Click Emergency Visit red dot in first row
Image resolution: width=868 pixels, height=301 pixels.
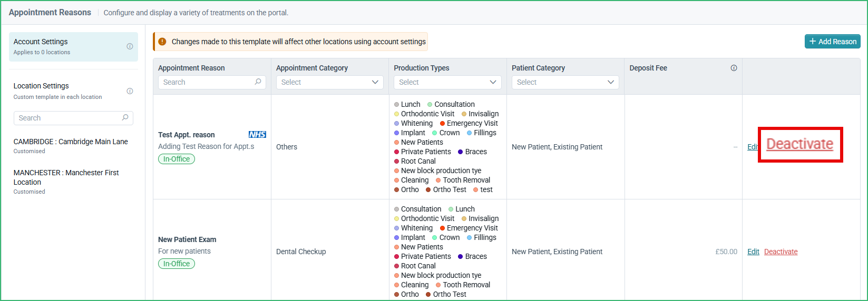tap(443, 124)
